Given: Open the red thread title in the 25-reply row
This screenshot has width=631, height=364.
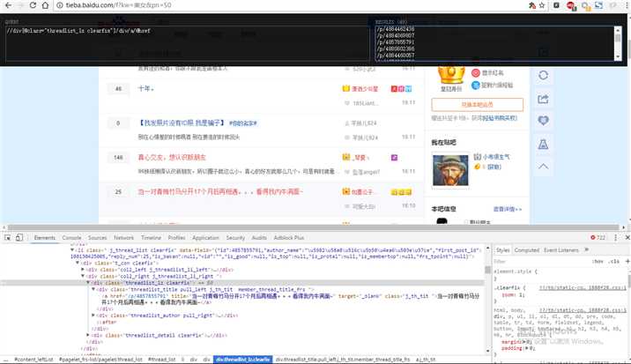Looking at the screenshot, I should (220, 191).
